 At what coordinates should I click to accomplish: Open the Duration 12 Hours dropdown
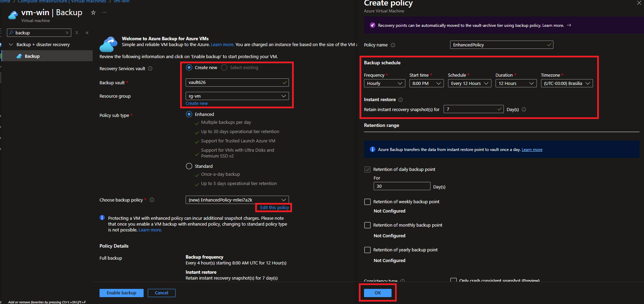[x=516, y=83]
